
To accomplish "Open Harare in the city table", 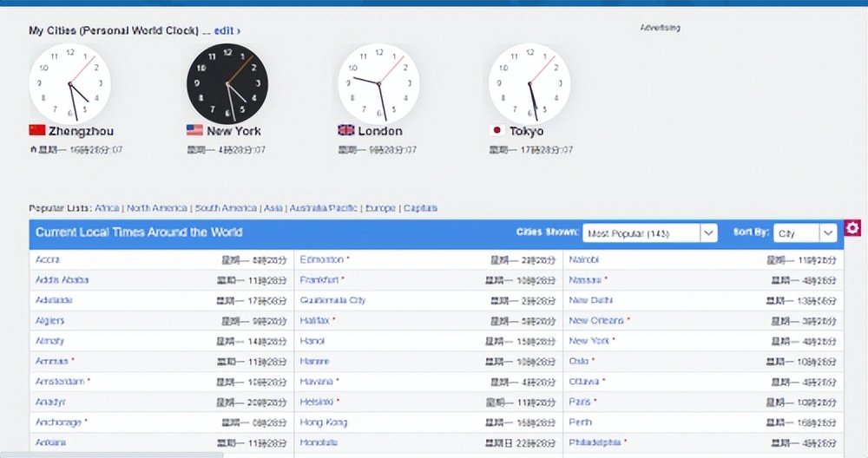I will pyautogui.click(x=314, y=361).
